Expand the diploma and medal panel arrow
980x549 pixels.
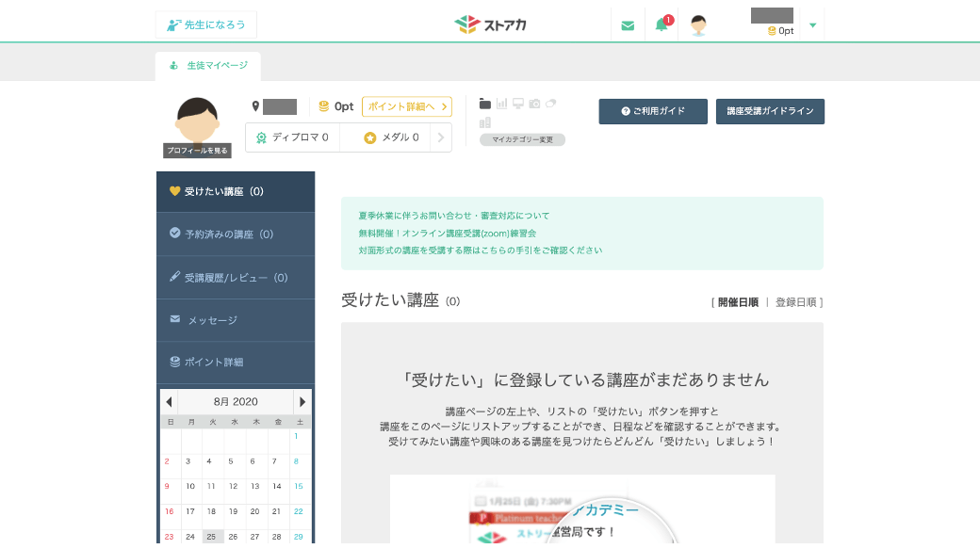point(440,137)
